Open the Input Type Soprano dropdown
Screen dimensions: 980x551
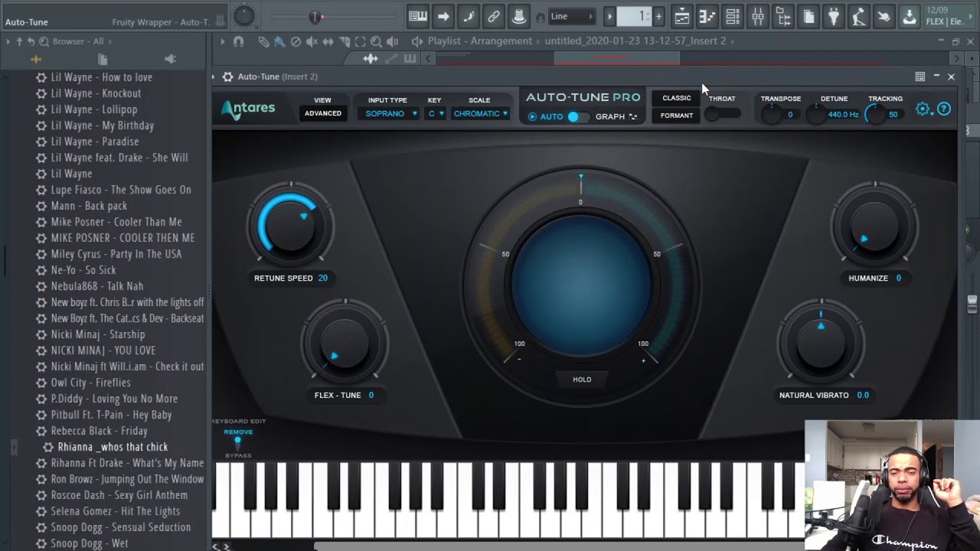click(391, 113)
